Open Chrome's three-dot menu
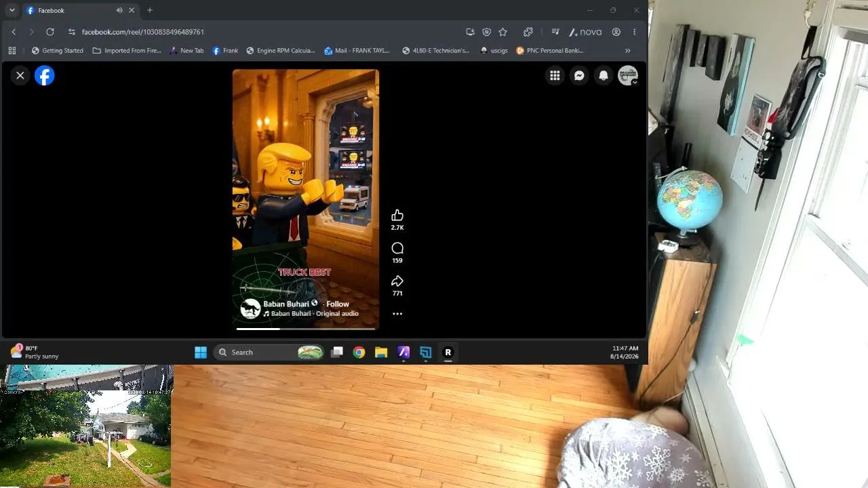The width and height of the screenshot is (868, 488). point(634,32)
